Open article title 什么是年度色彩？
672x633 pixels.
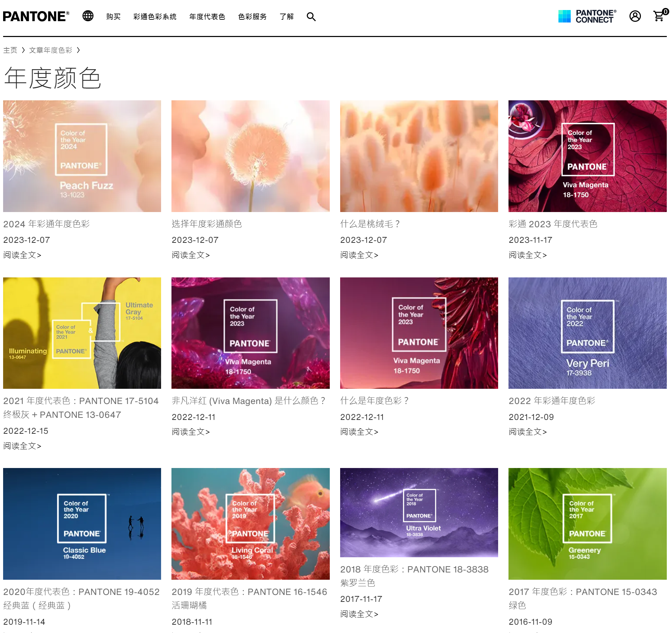click(375, 401)
